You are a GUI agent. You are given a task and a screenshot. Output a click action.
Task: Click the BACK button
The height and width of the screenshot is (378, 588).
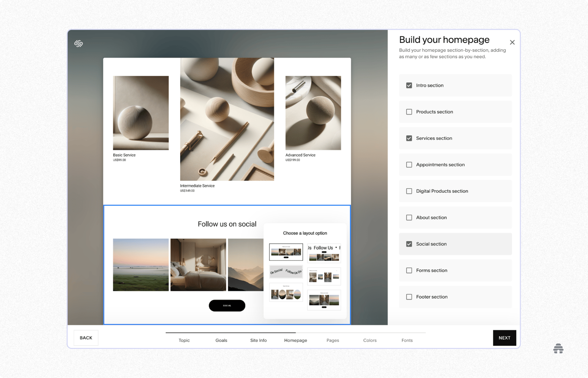tap(86, 338)
